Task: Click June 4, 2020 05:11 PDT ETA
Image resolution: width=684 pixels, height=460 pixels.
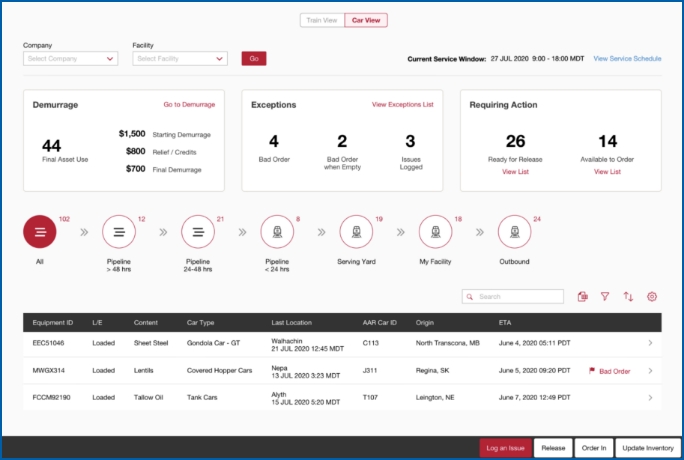Action: (534, 343)
